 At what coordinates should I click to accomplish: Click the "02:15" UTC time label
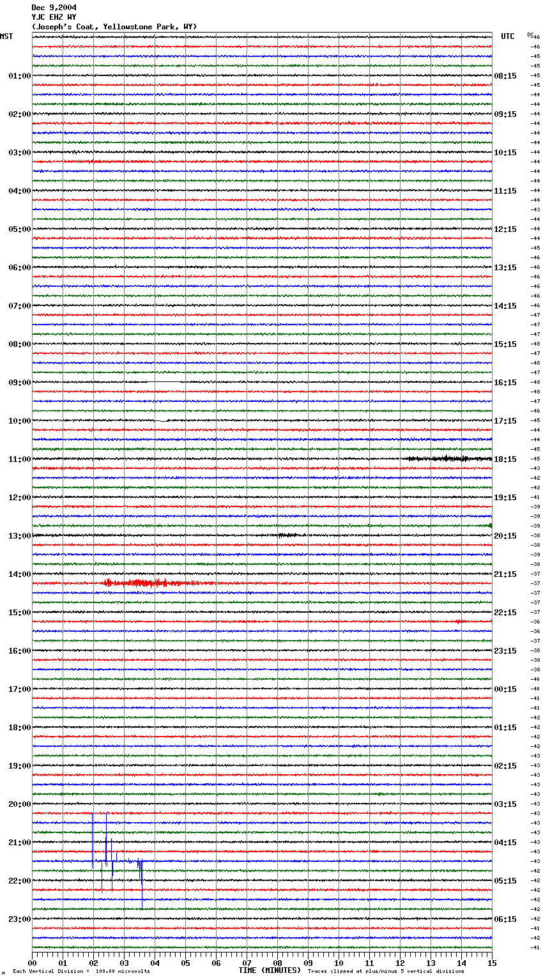tap(505, 766)
